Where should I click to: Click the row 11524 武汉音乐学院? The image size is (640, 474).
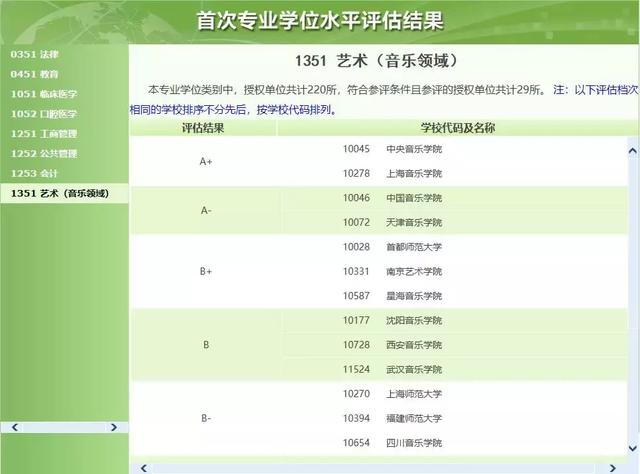(x=454, y=369)
